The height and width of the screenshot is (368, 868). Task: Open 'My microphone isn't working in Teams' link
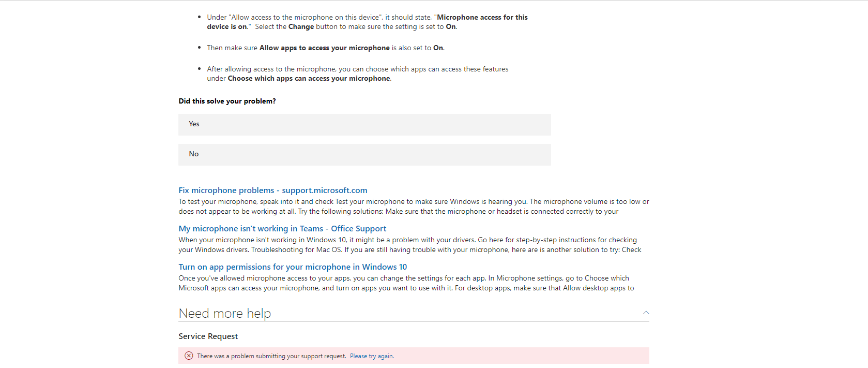[x=282, y=229]
